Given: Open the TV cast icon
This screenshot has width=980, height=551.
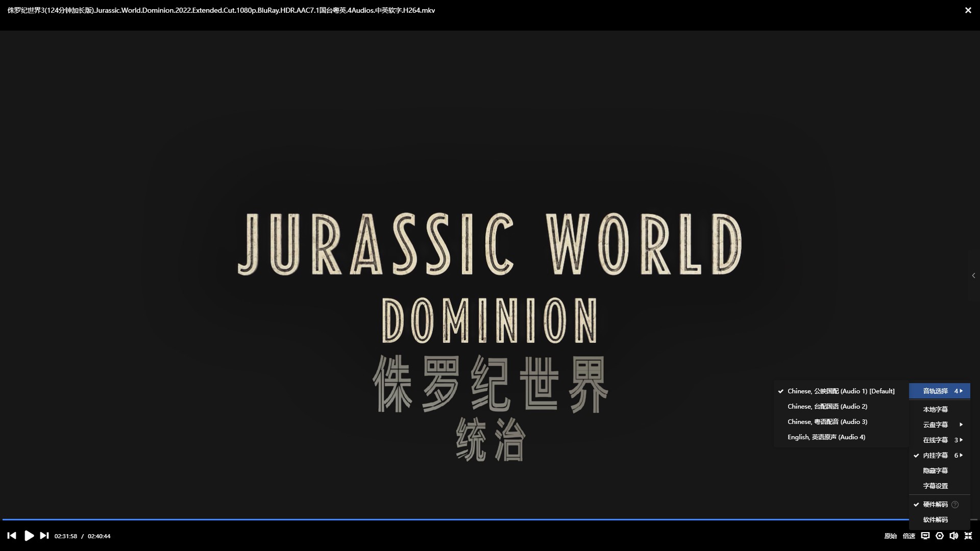Looking at the screenshot, I should [925, 536].
